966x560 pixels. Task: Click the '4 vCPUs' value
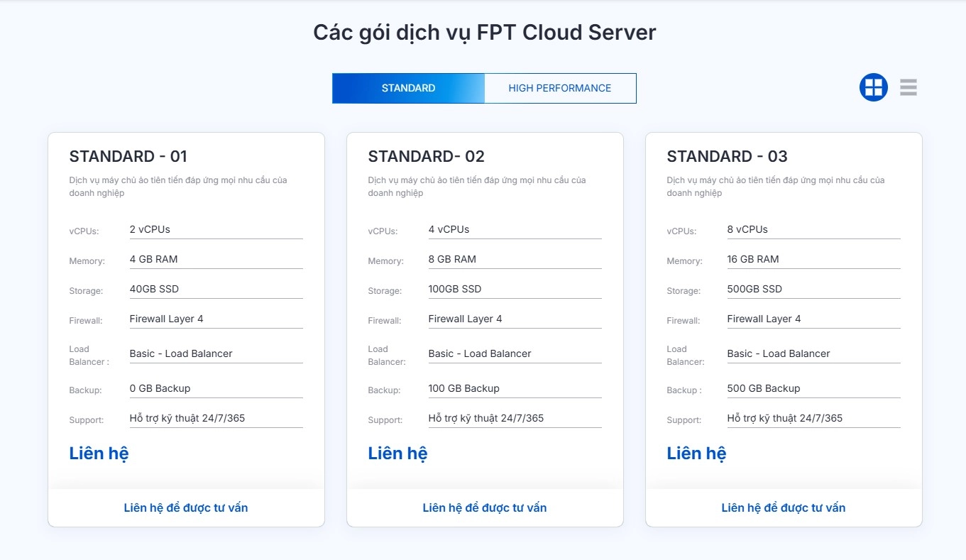[449, 229]
